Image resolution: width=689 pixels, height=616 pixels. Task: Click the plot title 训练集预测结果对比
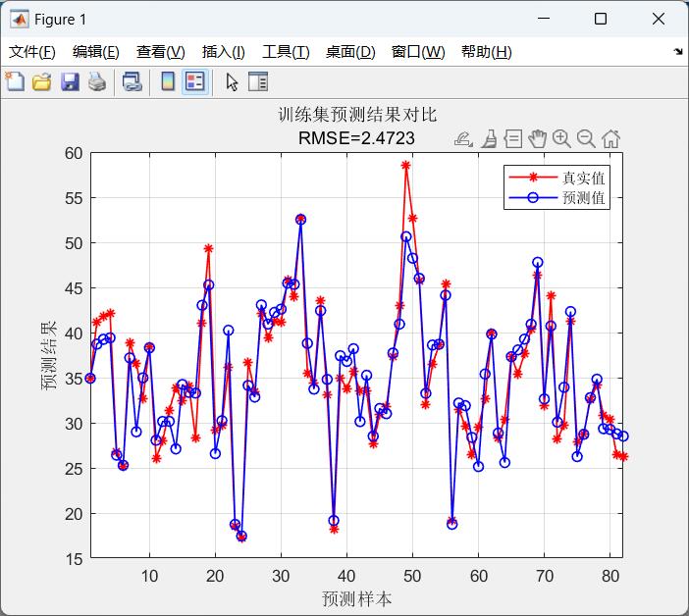357,115
